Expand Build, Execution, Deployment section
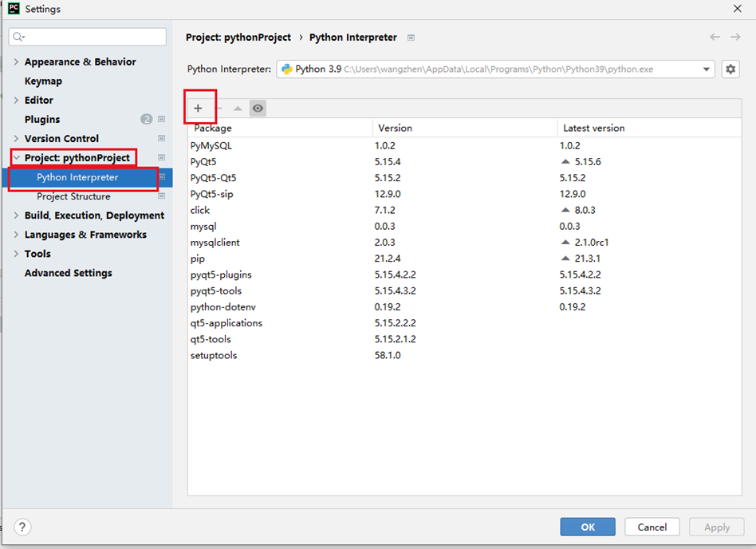The width and height of the screenshot is (756, 549). [x=16, y=215]
